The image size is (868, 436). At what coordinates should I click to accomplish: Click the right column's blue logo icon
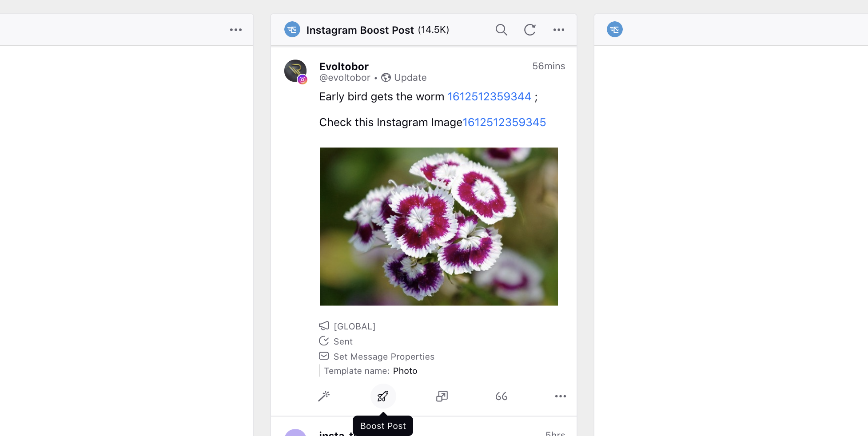pos(614,30)
